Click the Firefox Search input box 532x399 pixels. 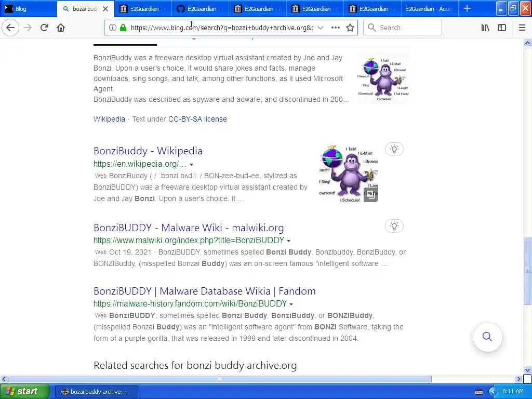coord(403,28)
